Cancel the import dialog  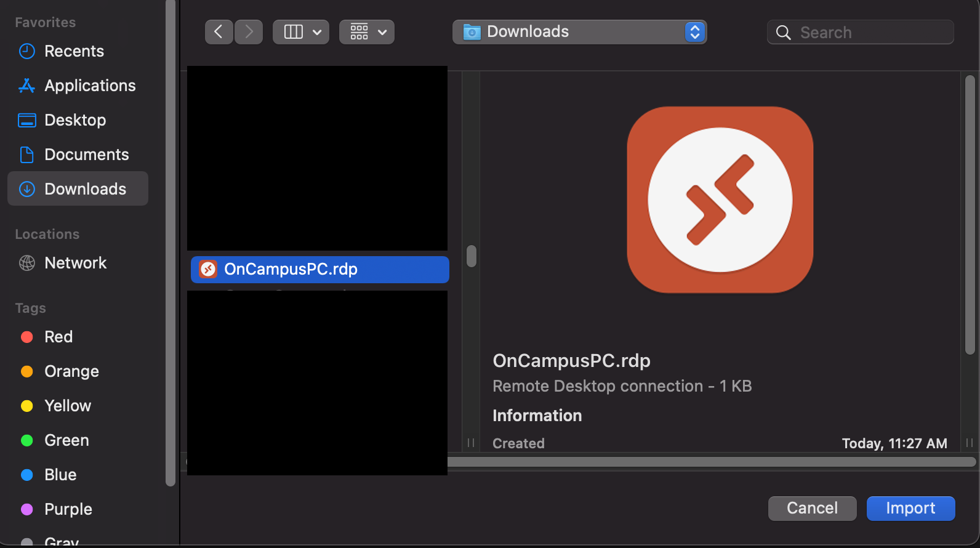pos(813,509)
